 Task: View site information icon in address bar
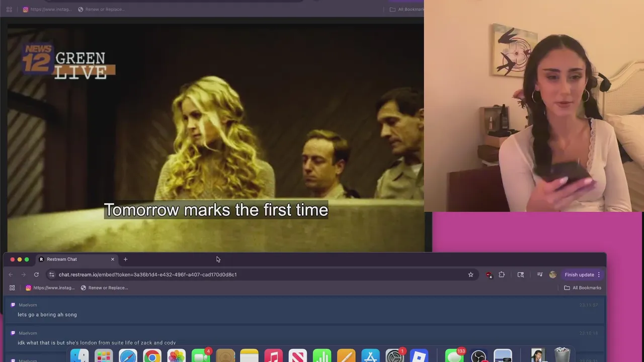tap(51, 275)
